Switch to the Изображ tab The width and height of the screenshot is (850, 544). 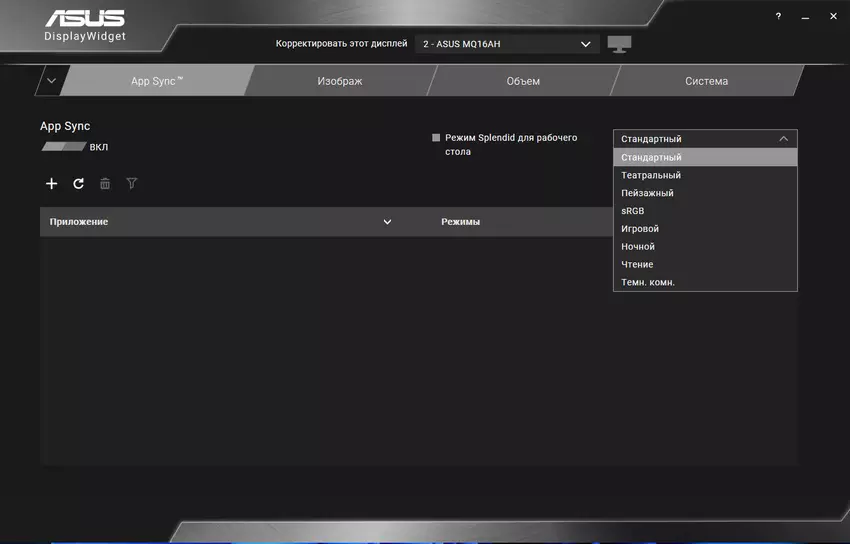(339, 81)
